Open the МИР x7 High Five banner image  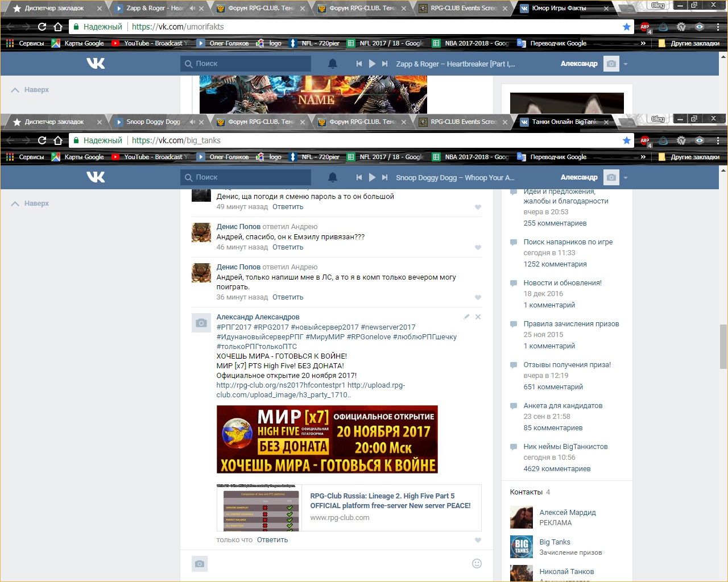327,439
